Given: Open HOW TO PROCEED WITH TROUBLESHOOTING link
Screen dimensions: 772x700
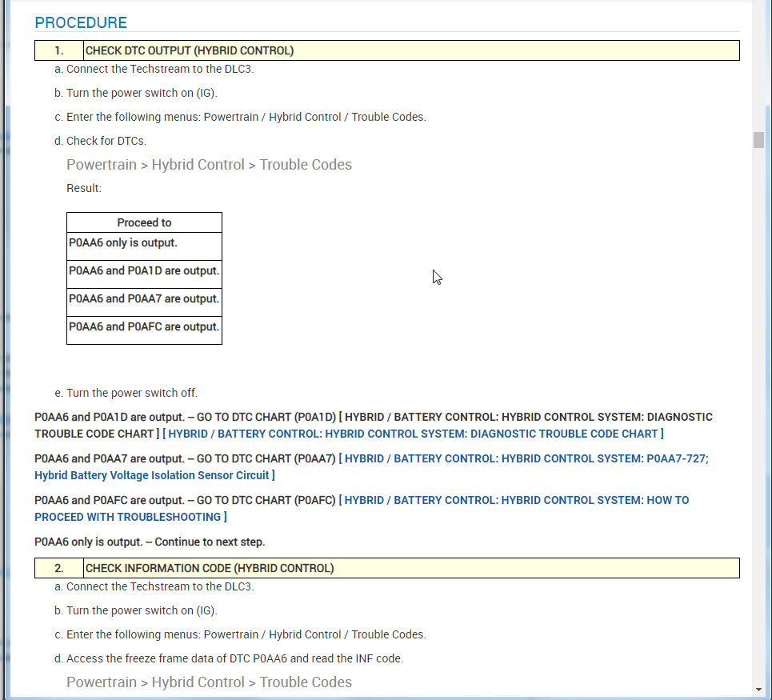Looking at the screenshot, I should coord(362,509).
